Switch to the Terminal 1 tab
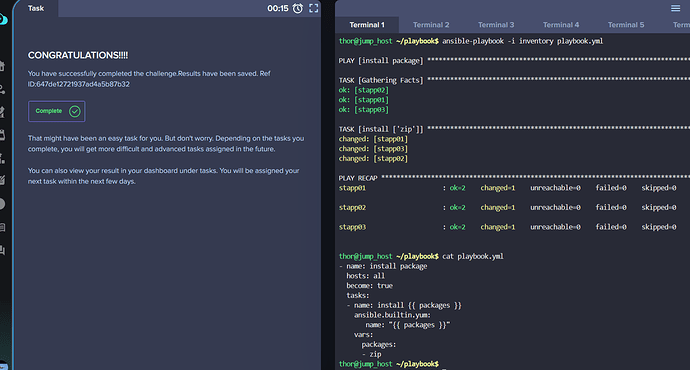This screenshot has height=370, width=690. pyautogui.click(x=367, y=25)
